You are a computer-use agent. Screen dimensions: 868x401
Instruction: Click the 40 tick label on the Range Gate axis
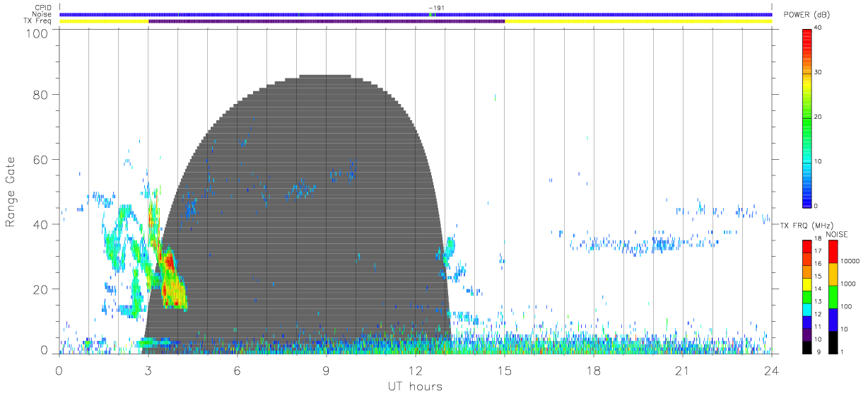(42, 224)
